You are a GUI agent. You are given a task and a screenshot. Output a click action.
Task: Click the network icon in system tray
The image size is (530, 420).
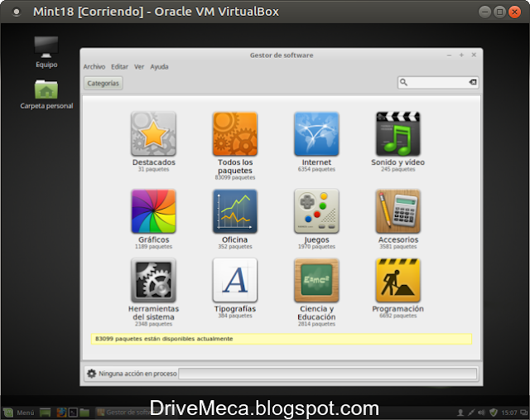pos(471,413)
